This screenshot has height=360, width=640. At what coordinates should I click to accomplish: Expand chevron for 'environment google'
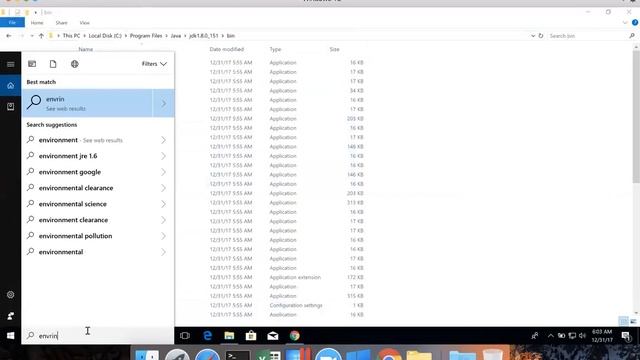pyautogui.click(x=164, y=172)
